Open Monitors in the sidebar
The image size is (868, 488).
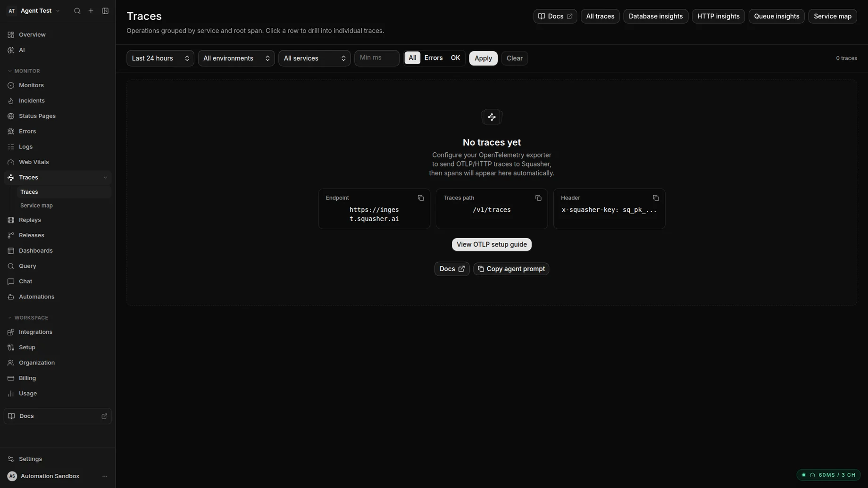coord(58,85)
